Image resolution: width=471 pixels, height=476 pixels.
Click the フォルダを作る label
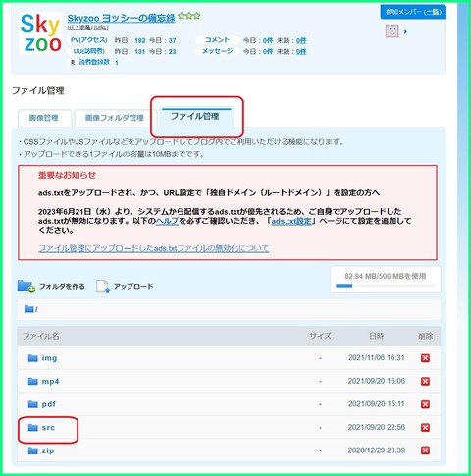(x=62, y=287)
